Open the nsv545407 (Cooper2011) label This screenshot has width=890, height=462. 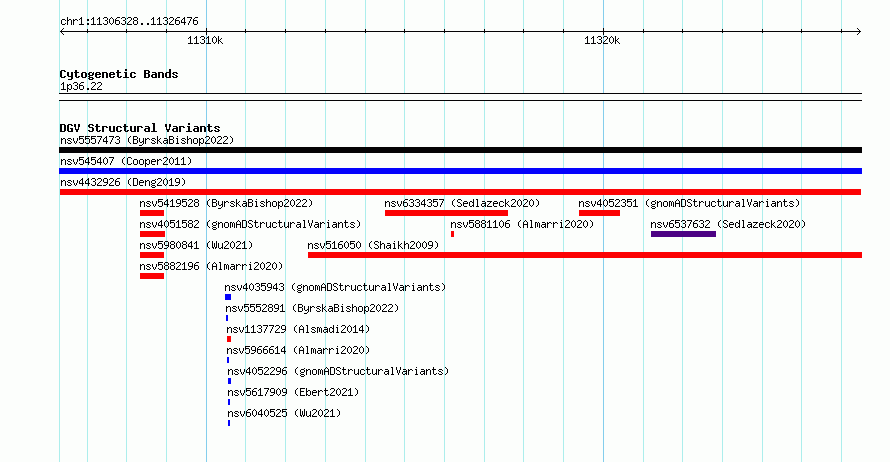click(126, 161)
